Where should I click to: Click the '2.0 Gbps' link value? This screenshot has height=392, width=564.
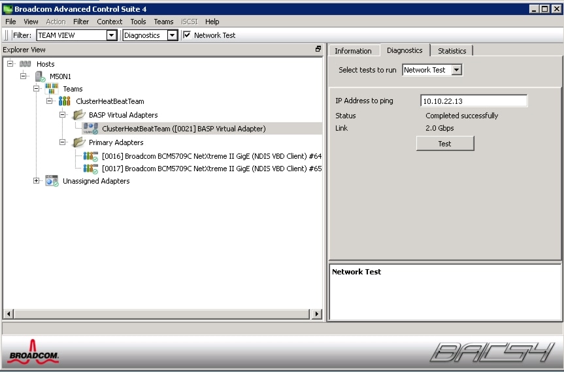pos(440,128)
